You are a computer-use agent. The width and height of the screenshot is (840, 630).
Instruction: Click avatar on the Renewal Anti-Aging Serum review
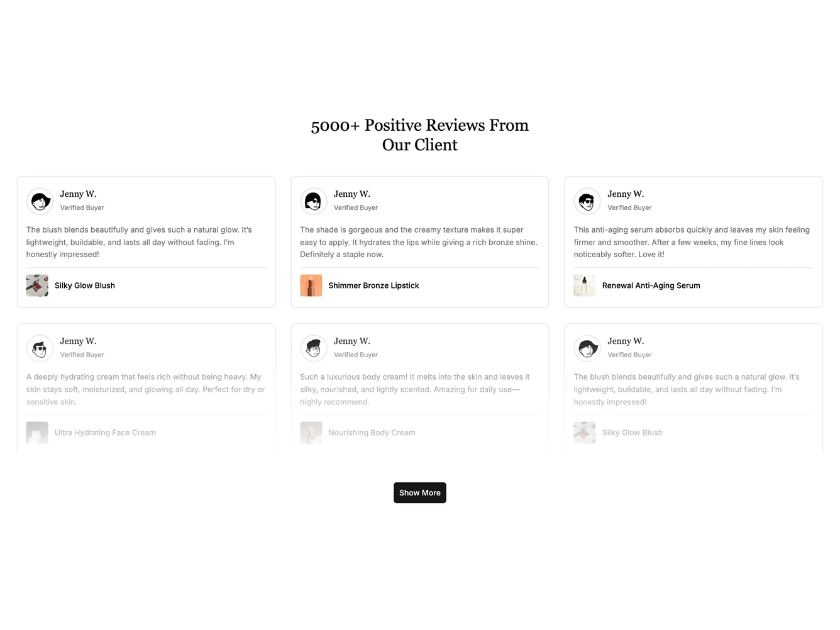[x=587, y=201]
